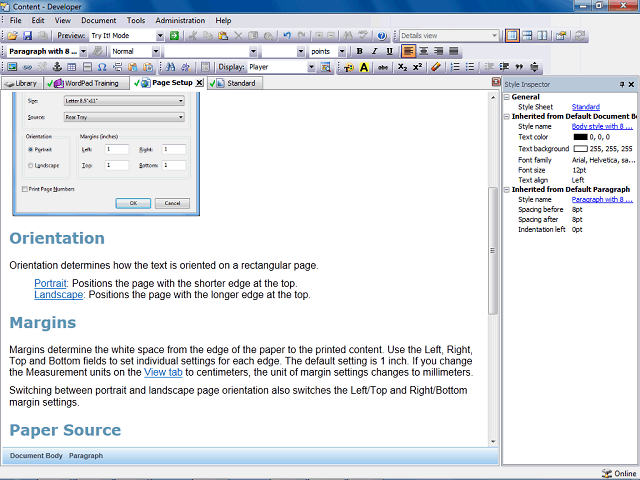Open the font size dropdown

point(301,51)
